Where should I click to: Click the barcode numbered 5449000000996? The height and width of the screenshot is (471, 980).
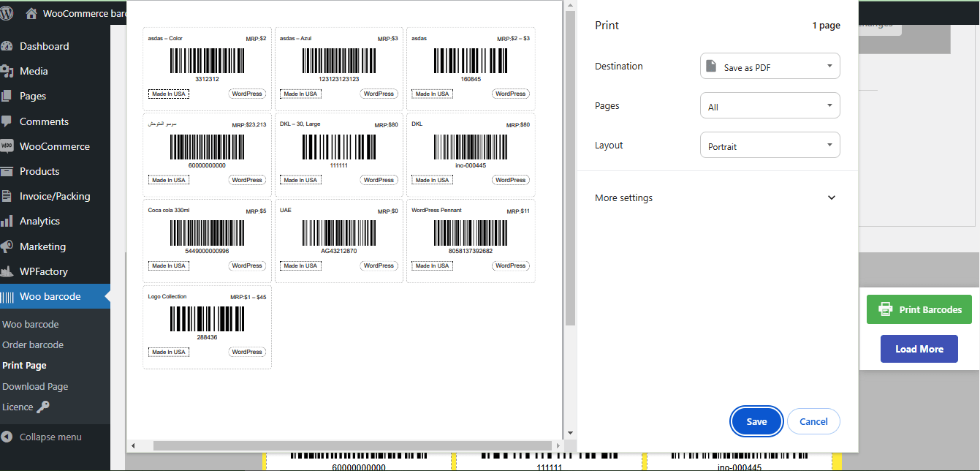208,234
